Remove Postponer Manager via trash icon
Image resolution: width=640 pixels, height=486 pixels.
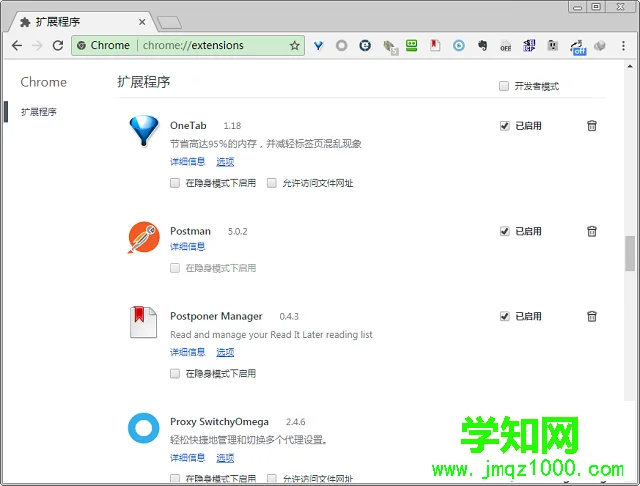(592, 316)
